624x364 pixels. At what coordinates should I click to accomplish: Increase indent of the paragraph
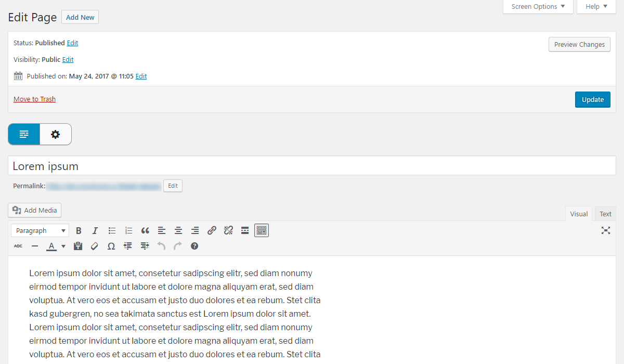(x=145, y=246)
